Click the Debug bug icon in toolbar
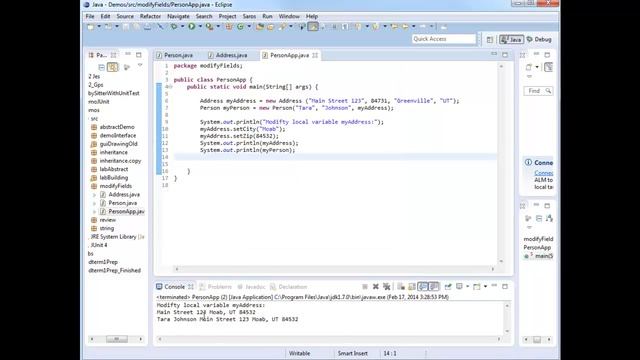Viewport: 640px width, 360px height. tap(174, 27)
